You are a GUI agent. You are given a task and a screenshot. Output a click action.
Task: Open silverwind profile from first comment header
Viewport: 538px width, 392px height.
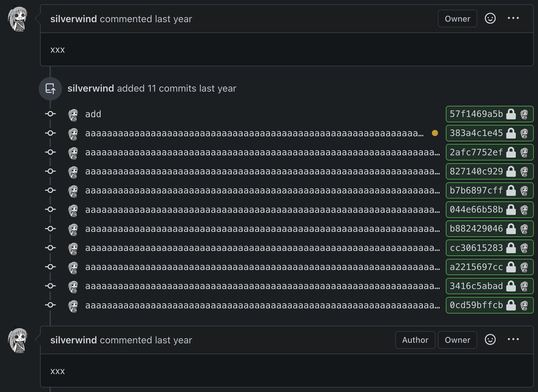(x=74, y=19)
